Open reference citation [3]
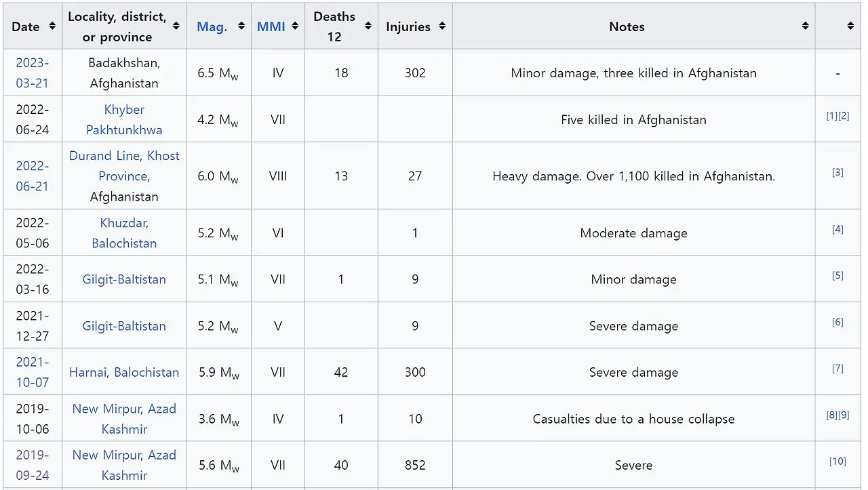 click(837, 172)
